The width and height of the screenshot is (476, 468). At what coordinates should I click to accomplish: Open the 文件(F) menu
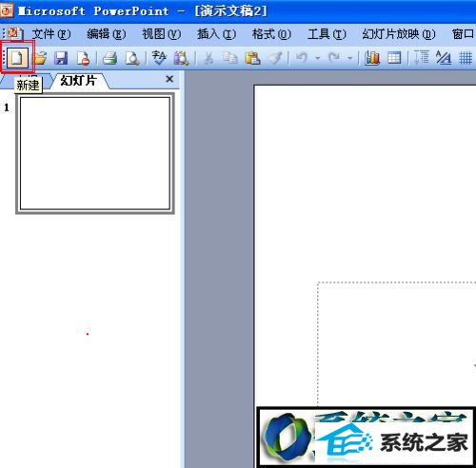[x=51, y=34]
